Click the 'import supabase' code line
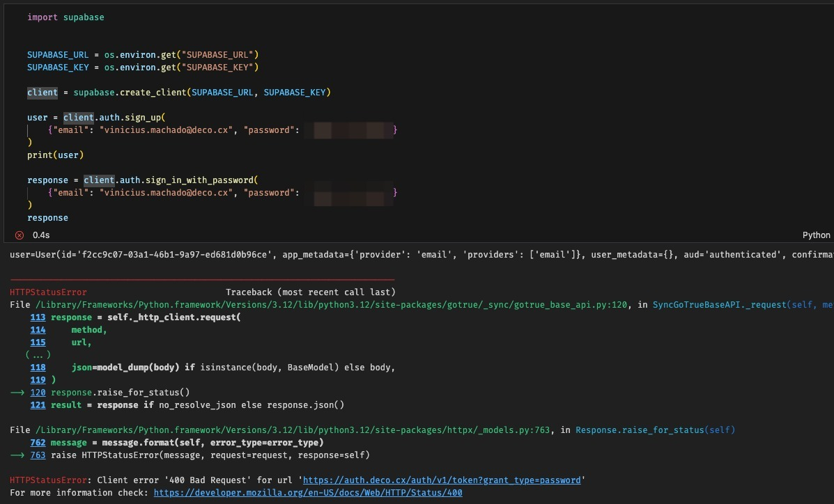The width and height of the screenshot is (834, 504). click(65, 17)
